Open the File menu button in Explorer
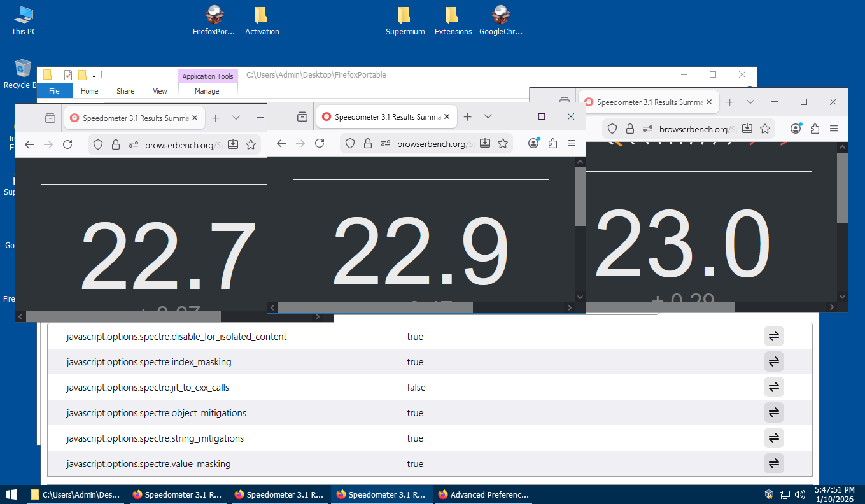The width and height of the screenshot is (865, 504). point(54,91)
